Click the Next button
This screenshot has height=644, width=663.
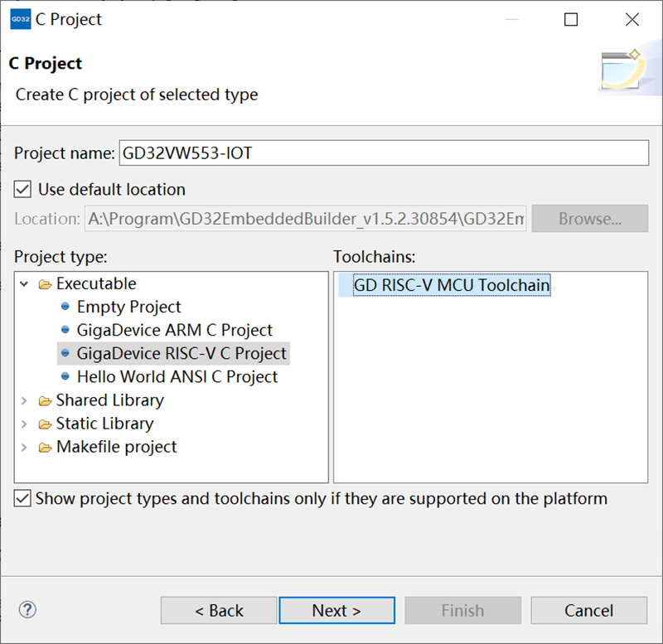pyautogui.click(x=336, y=610)
